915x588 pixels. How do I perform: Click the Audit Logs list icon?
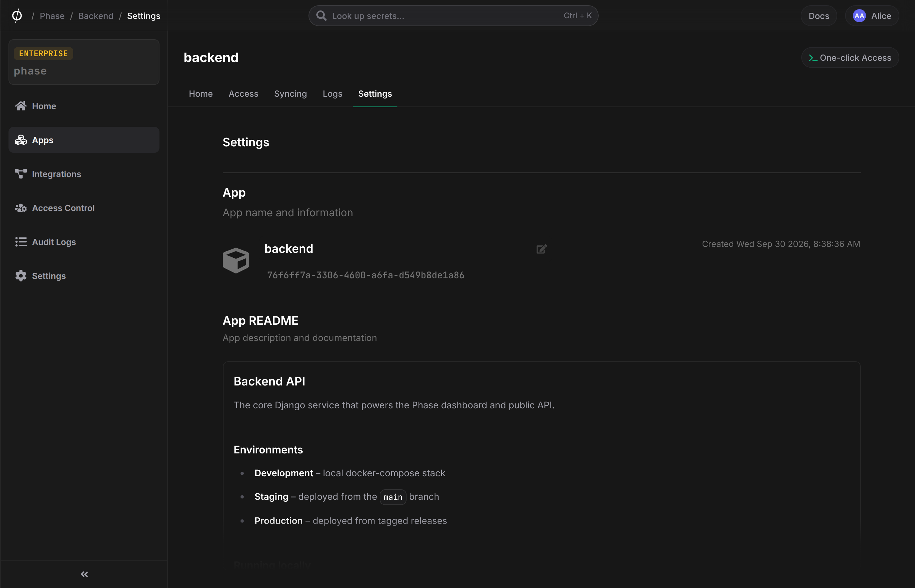(x=21, y=242)
